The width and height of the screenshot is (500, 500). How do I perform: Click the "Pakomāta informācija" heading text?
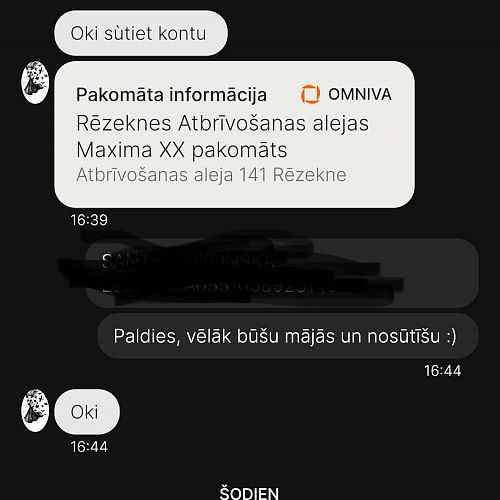(x=171, y=95)
